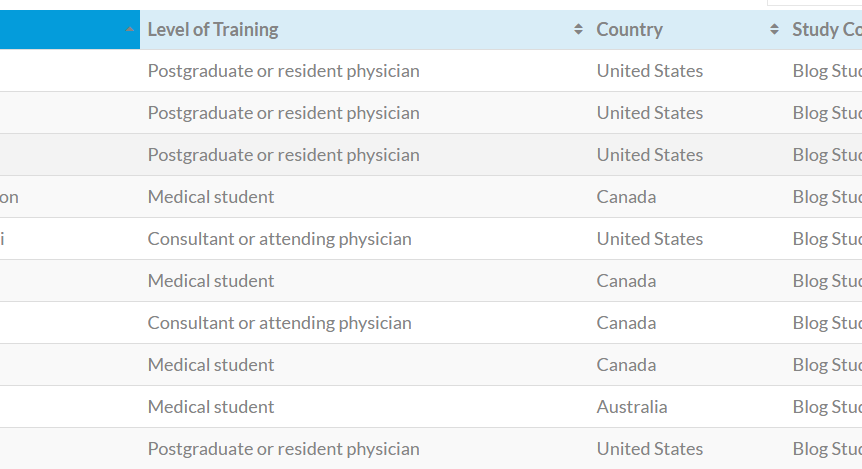
Task: Click Blog Study cell in the row ending "on"
Action: (826, 197)
